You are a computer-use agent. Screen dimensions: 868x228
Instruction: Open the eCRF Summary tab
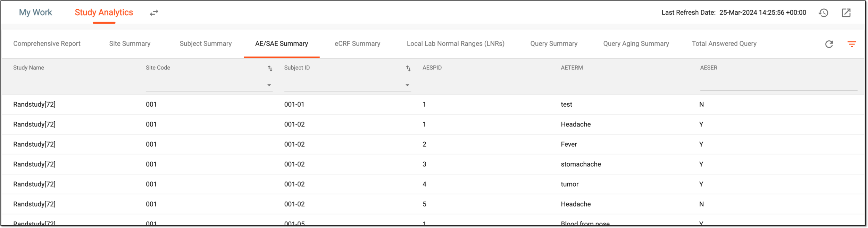(357, 44)
